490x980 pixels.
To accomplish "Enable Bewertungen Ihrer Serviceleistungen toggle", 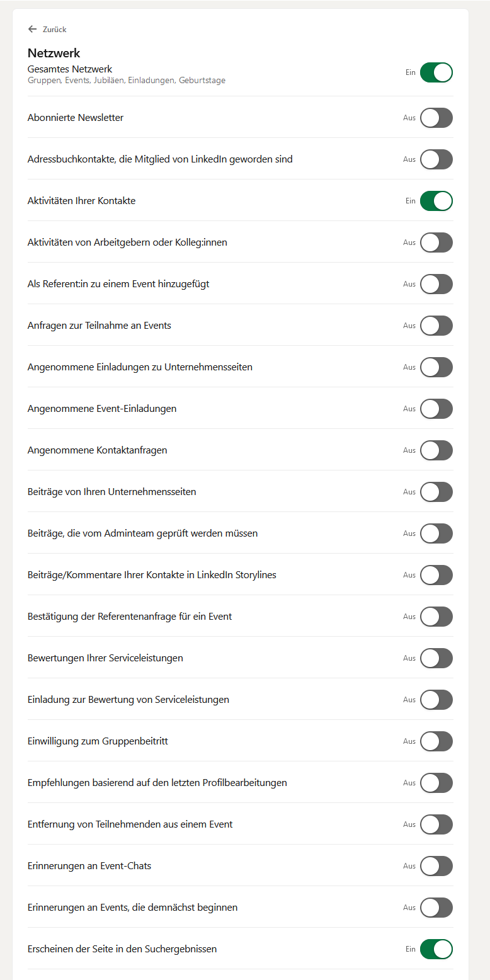I will coord(436,658).
